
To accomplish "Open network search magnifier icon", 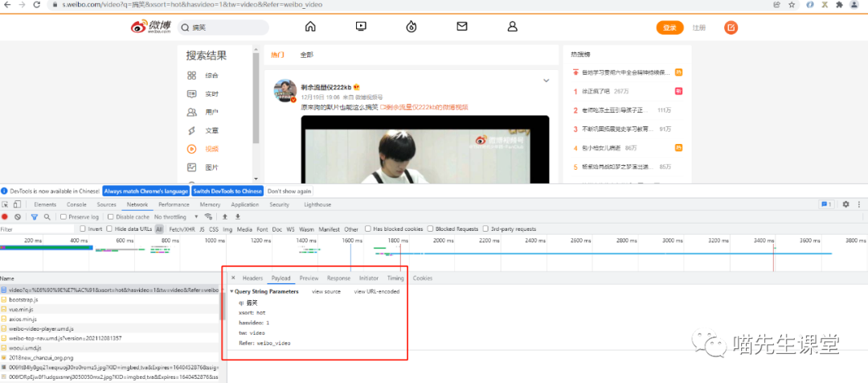I will click(x=47, y=216).
